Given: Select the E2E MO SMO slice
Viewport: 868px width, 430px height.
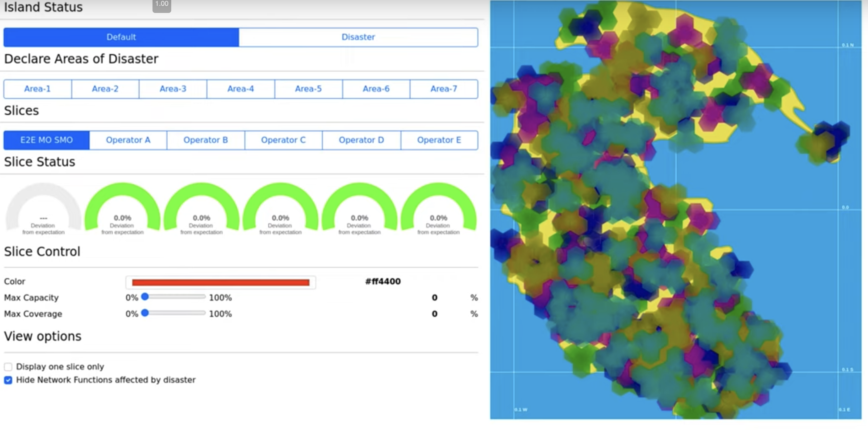Looking at the screenshot, I should coord(46,140).
